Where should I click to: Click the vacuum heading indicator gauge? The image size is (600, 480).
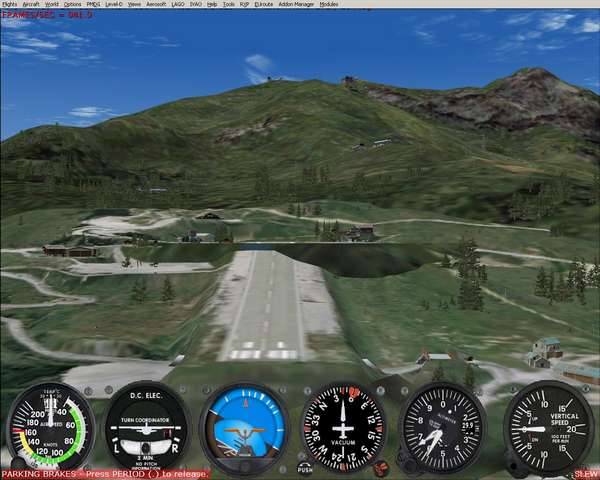[x=343, y=427]
